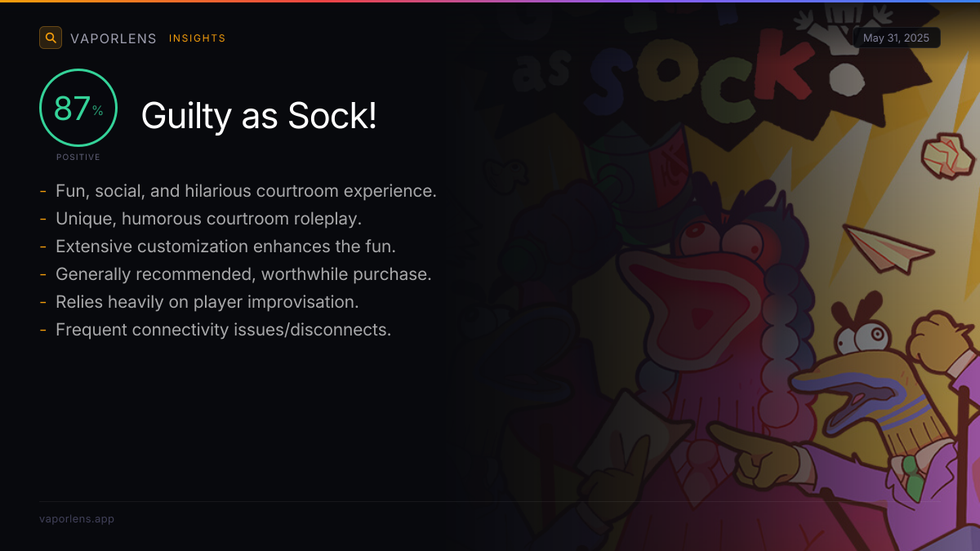Open the Guilty as Sock! title
Viewport: 980px width, 551px height.
[x=259, y=116]
